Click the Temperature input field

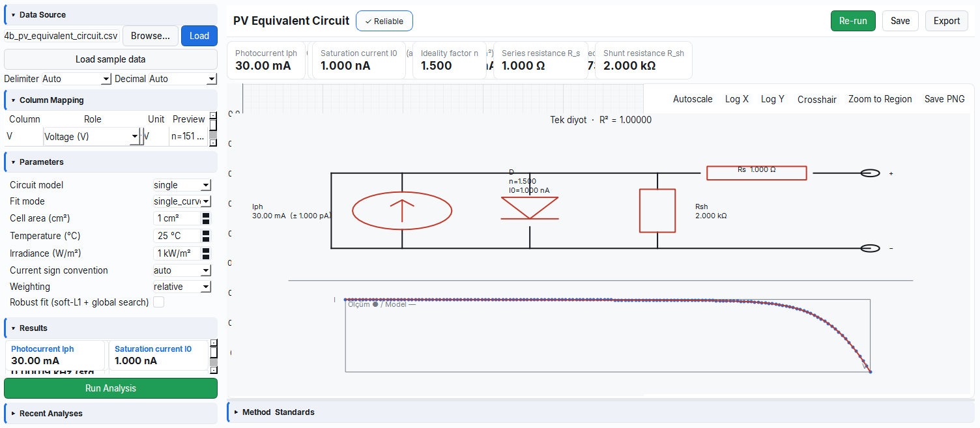(x=177, y=236)
